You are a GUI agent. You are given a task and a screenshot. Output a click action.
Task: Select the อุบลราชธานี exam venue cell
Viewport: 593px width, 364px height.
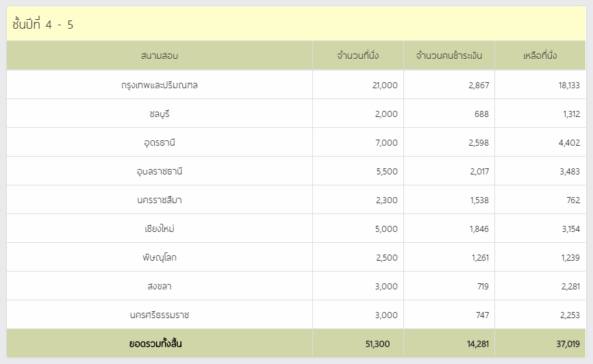point(160,171)
